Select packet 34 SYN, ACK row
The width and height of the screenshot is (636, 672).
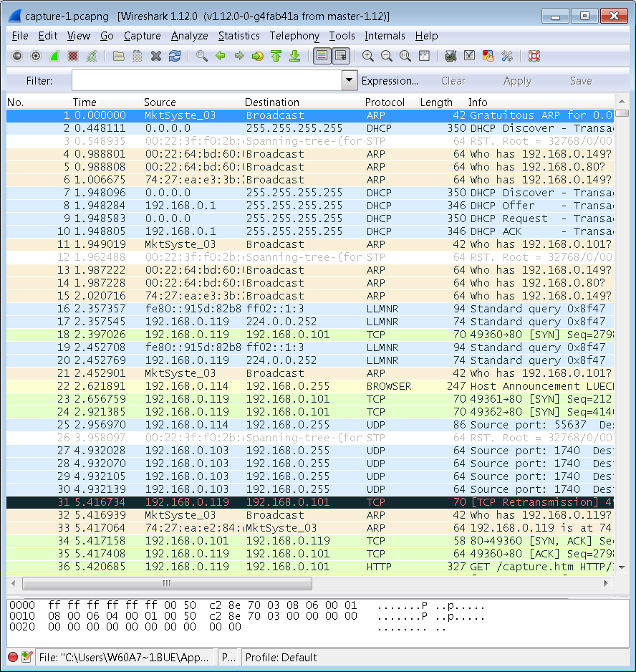point(310,541)
